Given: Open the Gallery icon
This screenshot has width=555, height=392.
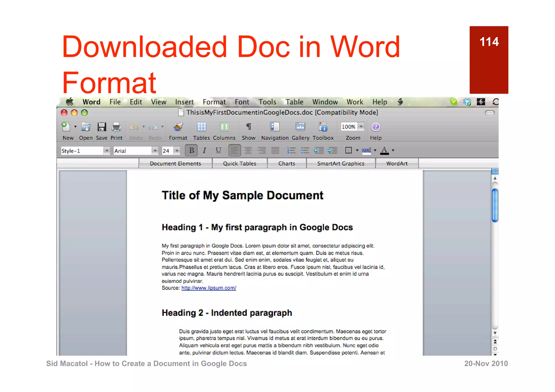Looking at the screenshot, I should [x=300, y=127].
